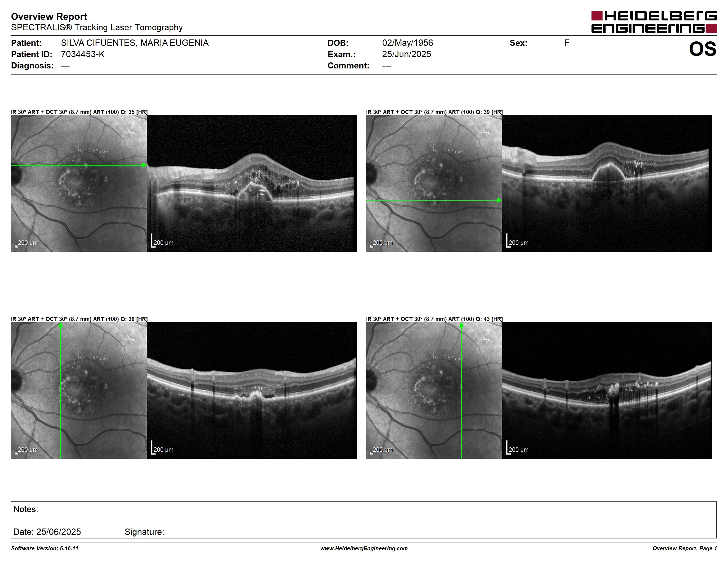Click the bottom-right scan caption with Q: 43
The image size is (728, 563).
434,319
